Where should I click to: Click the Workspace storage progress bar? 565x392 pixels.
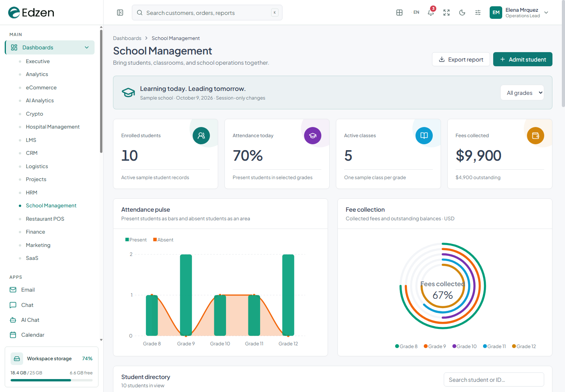pos(51,380)
